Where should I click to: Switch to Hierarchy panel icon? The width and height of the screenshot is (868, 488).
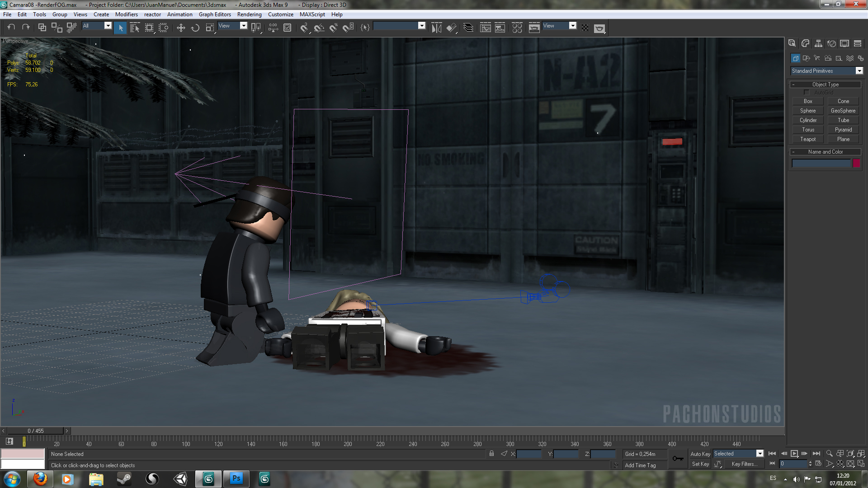[818, 43]
